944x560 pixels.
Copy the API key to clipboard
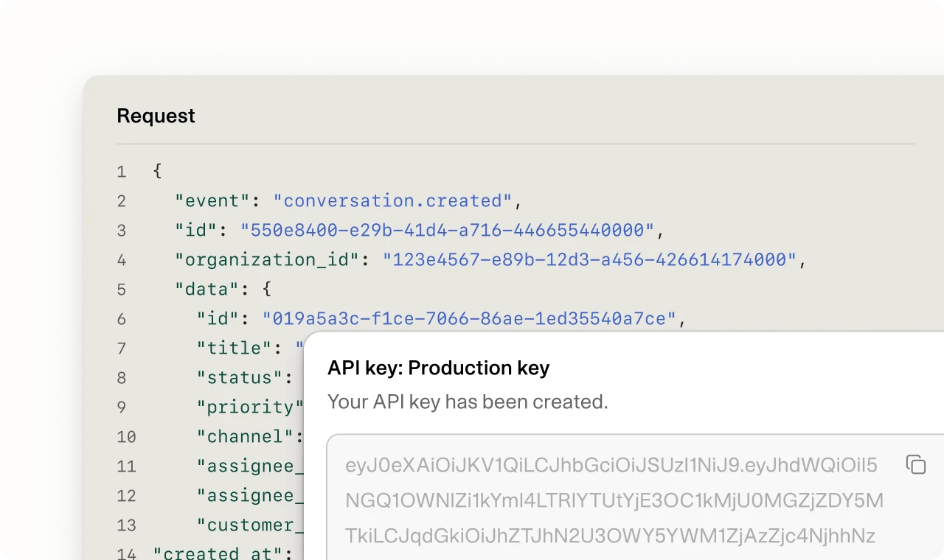pos(915,464)
